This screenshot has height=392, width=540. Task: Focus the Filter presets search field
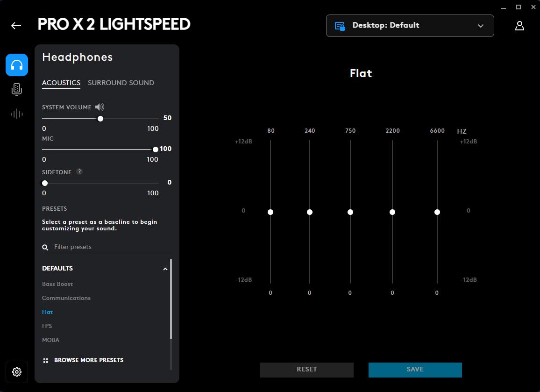click(107, 247)
